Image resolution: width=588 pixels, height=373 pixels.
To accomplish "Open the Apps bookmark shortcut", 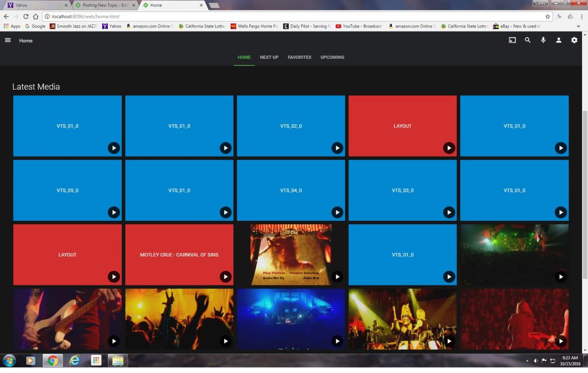I will pyautogui.click(x=12, y=26).
